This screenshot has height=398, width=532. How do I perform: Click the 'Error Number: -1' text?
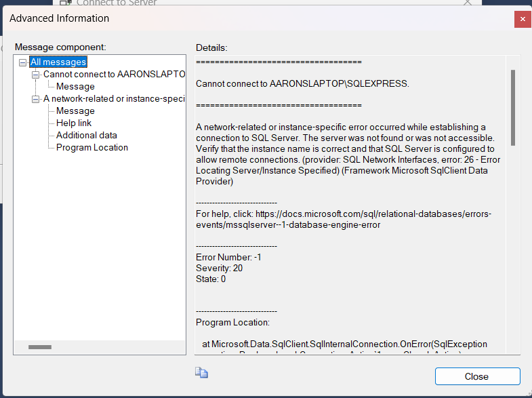point(228,257)
